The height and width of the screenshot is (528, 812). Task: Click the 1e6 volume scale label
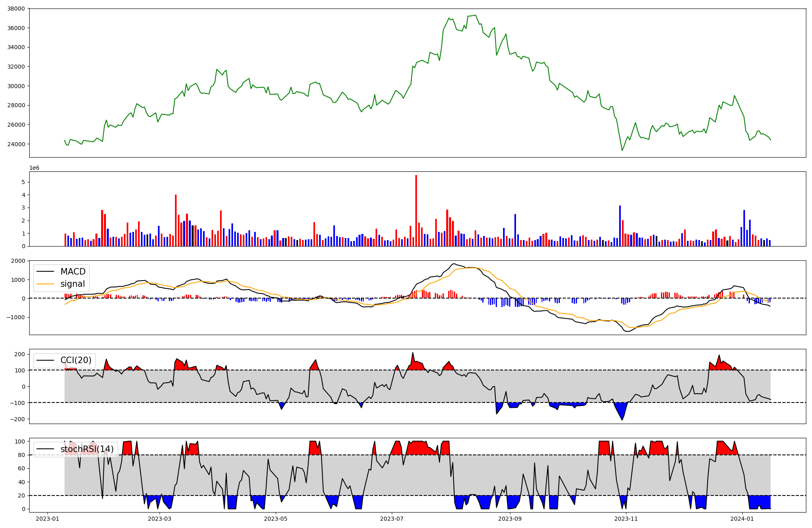(34, 168)
